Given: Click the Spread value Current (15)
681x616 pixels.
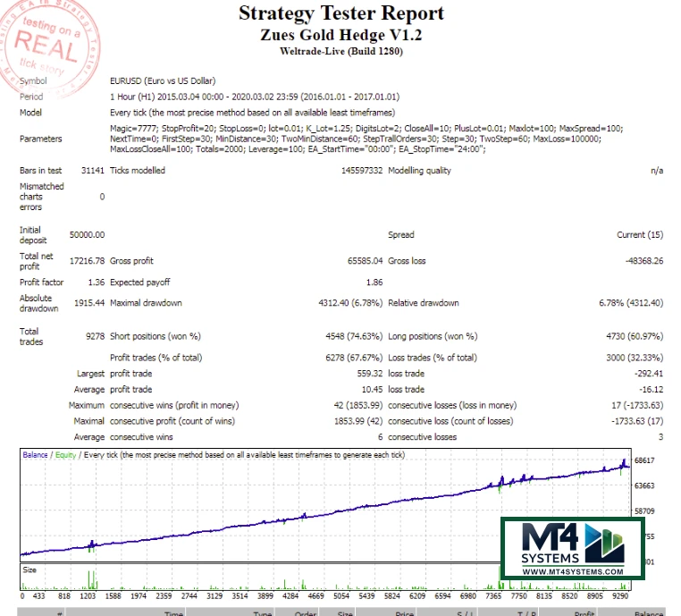Looking at the screenshot, I should coord(640,234).
